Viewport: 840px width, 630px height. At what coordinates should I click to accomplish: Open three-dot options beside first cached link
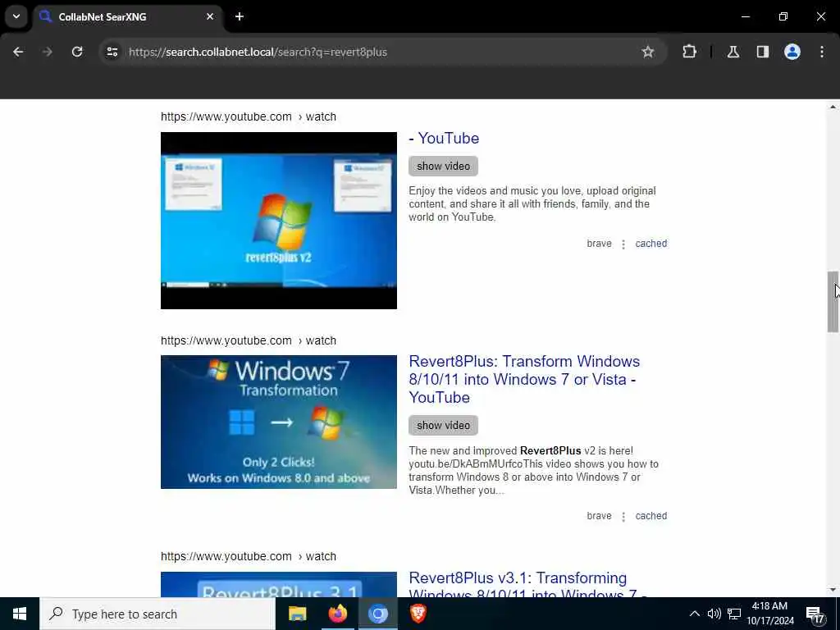(x=623, y=244)
